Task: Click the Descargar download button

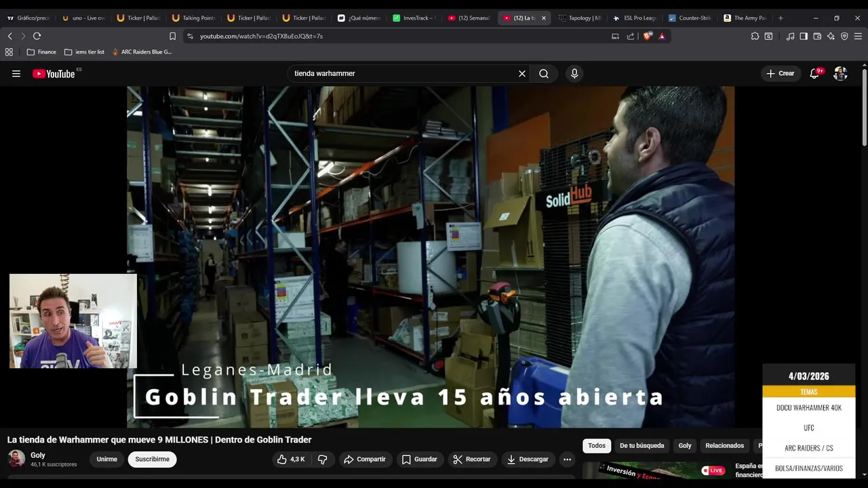Action: 528,460
